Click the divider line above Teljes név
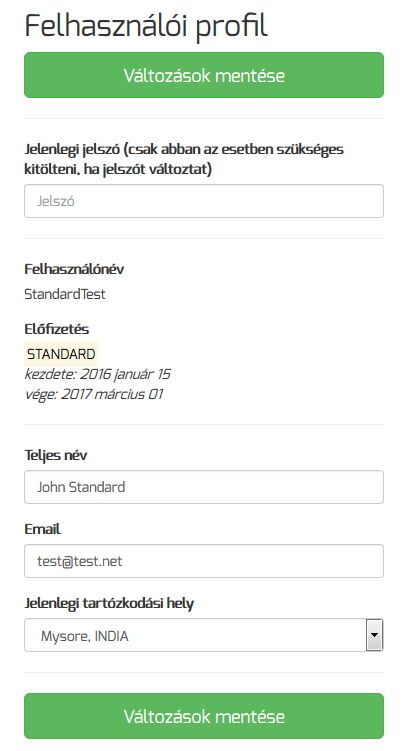 [x=204, y=424]
